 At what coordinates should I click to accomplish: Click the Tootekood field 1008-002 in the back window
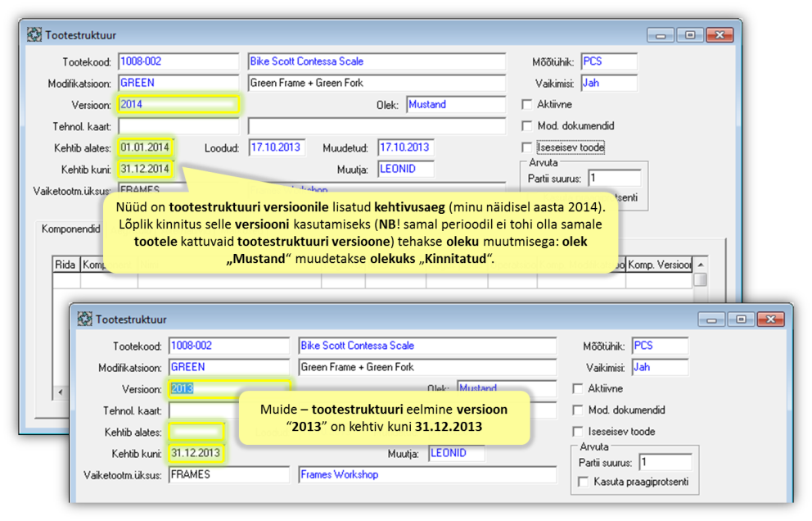click(178, 61)
